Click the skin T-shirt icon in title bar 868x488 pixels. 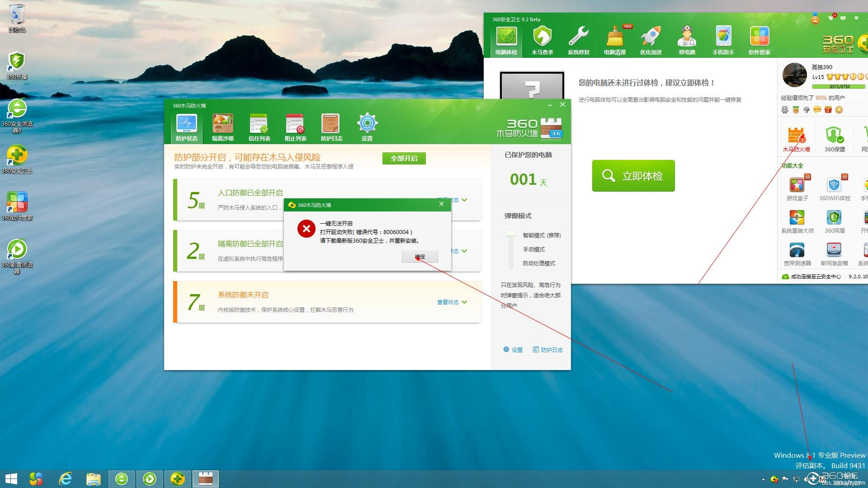(x=830, y=18)
